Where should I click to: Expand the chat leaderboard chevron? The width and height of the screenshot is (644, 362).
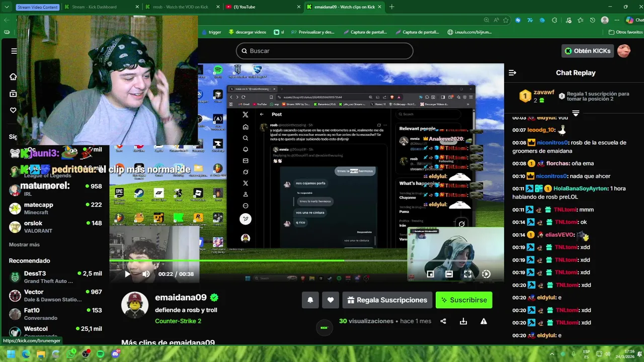[576, 114]
